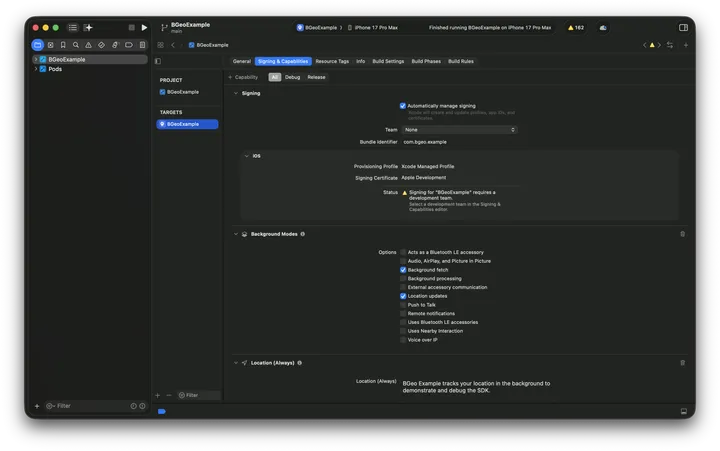Enable Background processing mode
The width and height of the screenshot is (720, 451).
(403, 278)
